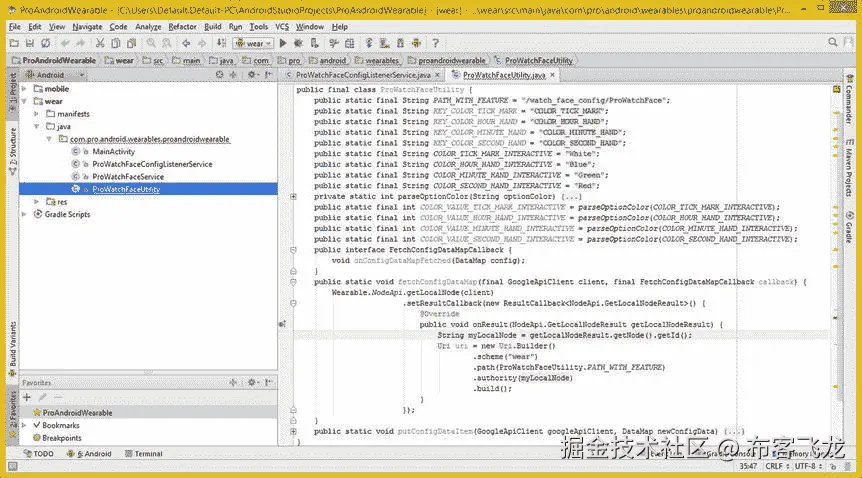Toggle the Structure side panel
This screenshot has height=478, width=862.
[x=13, y=152]
